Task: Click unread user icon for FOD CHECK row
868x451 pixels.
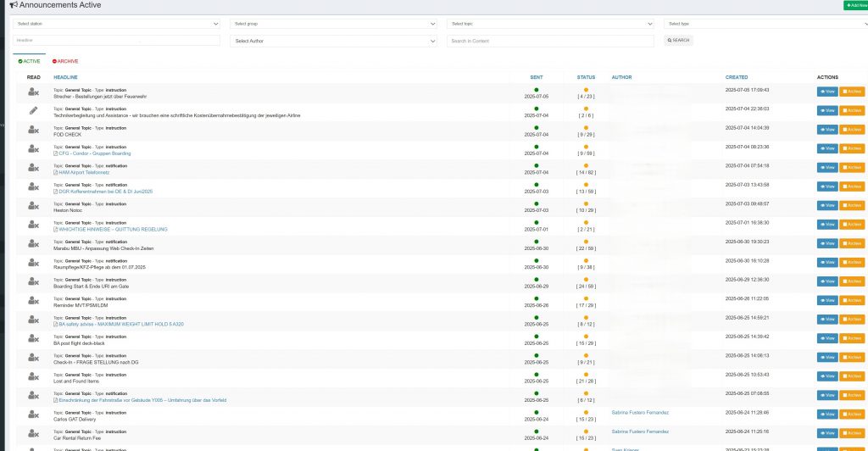Action: click(33, 130)
